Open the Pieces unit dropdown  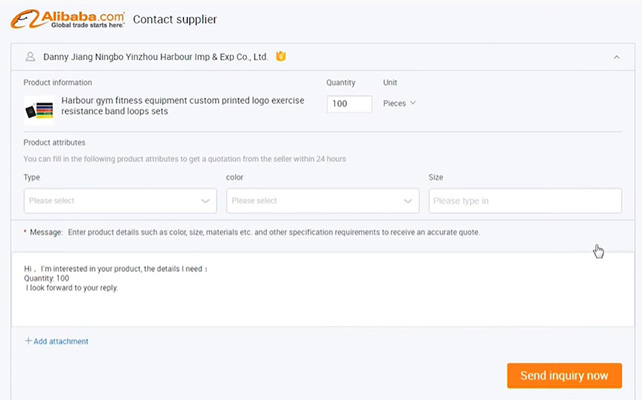click(x=399, y=103)
